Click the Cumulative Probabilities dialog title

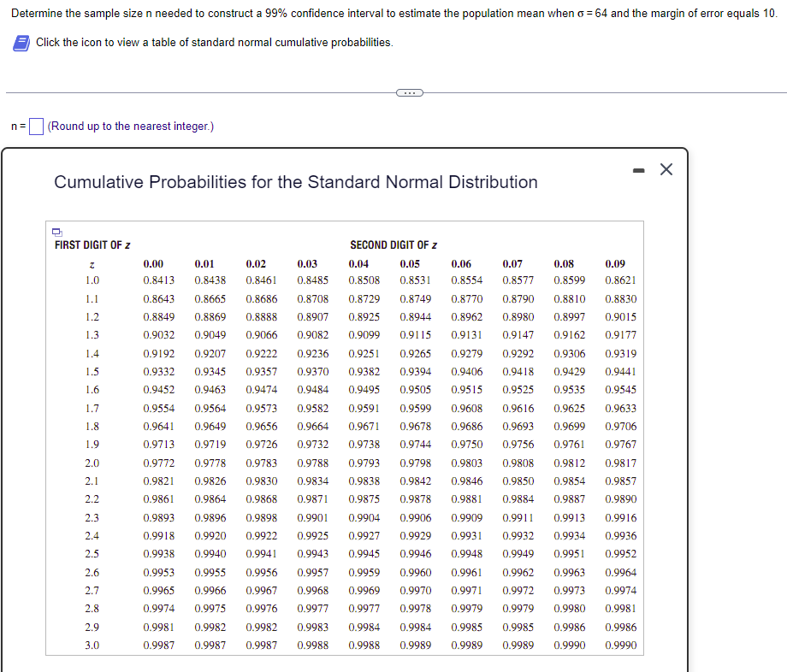(296, 182)
